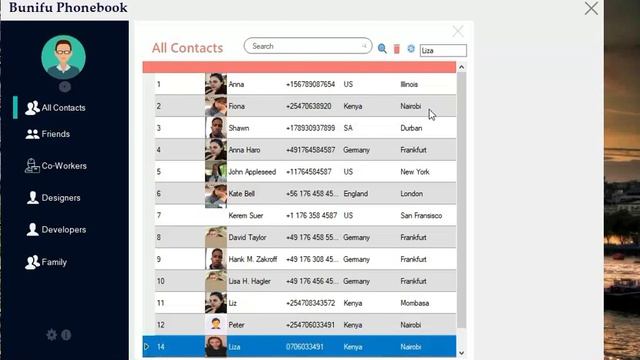Open the Family category
Screen dimensions: 640x360
pyautogui.click(x=46, y=262)
